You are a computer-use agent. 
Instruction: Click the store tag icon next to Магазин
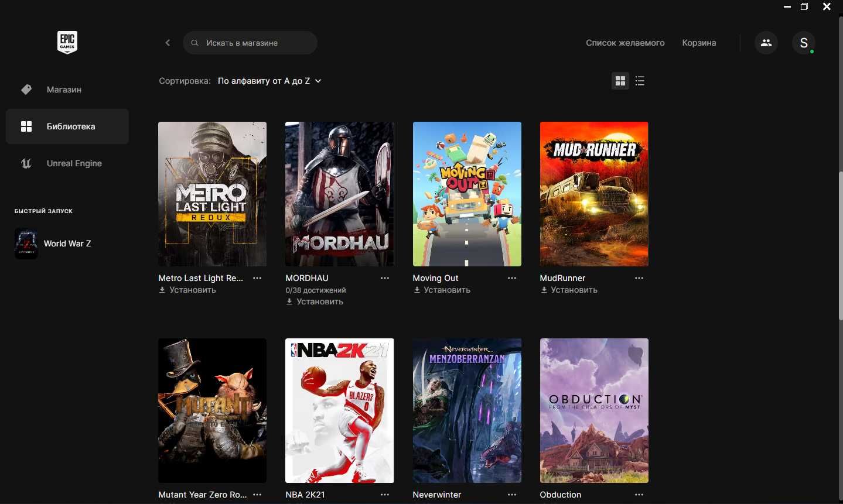pyautogui.click(x=26, y=90)
